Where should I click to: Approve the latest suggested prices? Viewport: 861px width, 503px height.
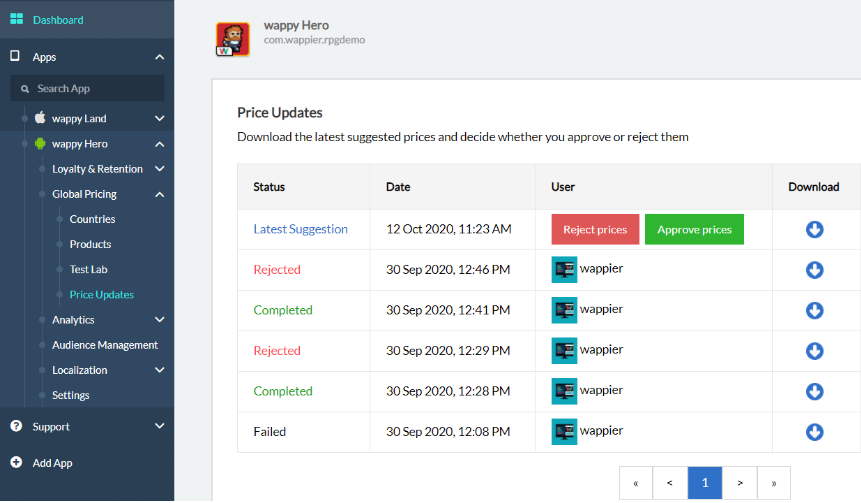pos(694,230)
